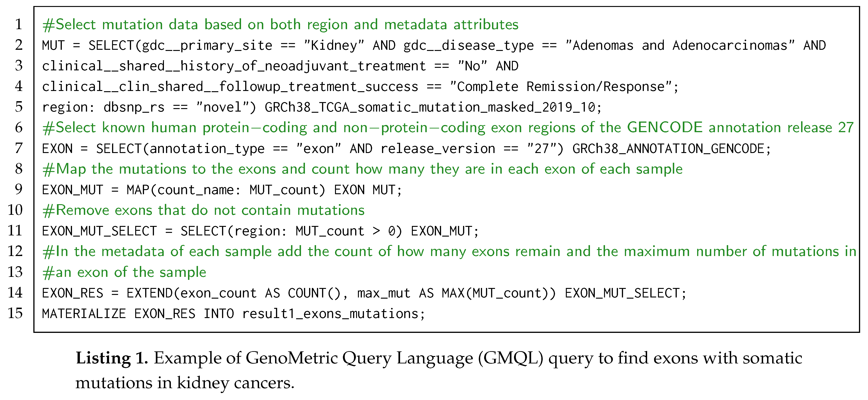Click "Adenomas and Adenocarcinomas" string
Screen dimensions: 868x400
tap(680, 46)
